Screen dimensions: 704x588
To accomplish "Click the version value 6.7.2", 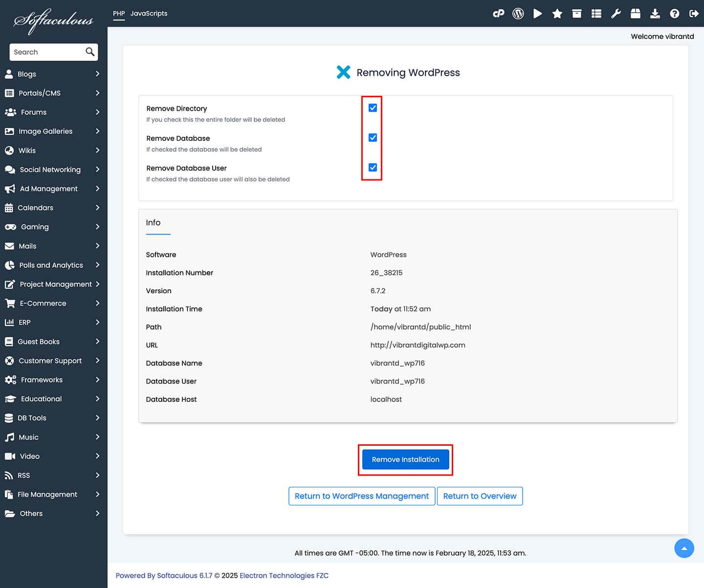I will [x=378, y=291].
